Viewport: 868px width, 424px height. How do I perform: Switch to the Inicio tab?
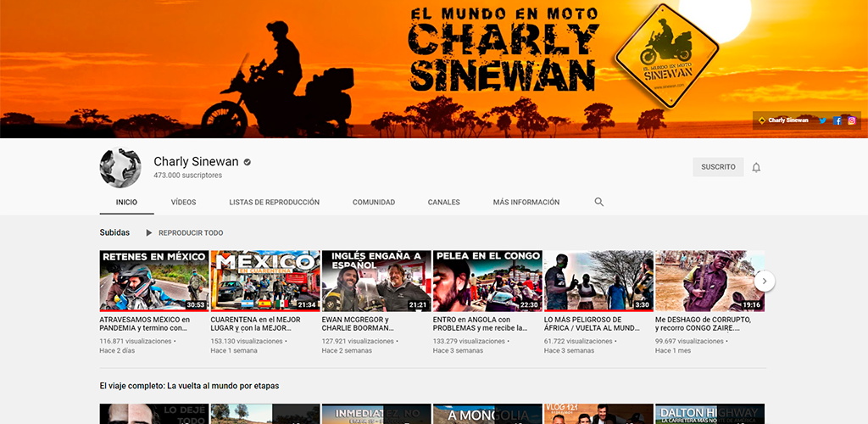coord(127,203)
